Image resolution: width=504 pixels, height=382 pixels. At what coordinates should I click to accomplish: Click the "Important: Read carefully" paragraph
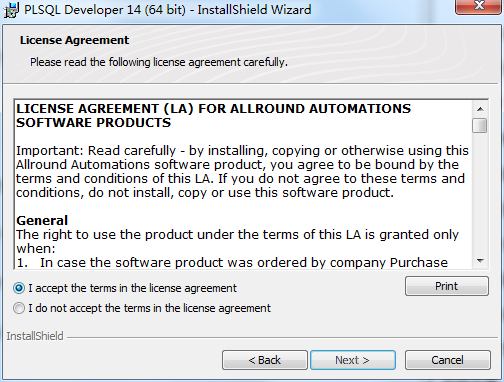[x=242, y=171]
